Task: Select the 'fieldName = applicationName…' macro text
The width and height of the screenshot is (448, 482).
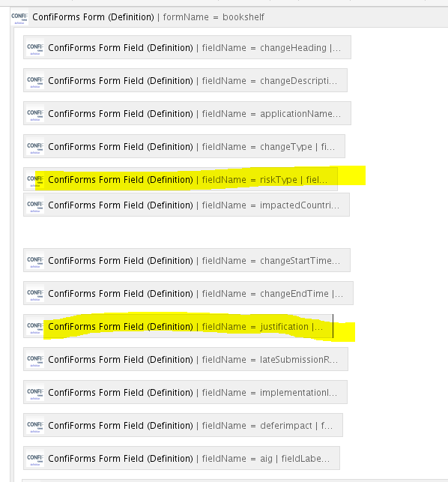Action: (x=271, y=114)
